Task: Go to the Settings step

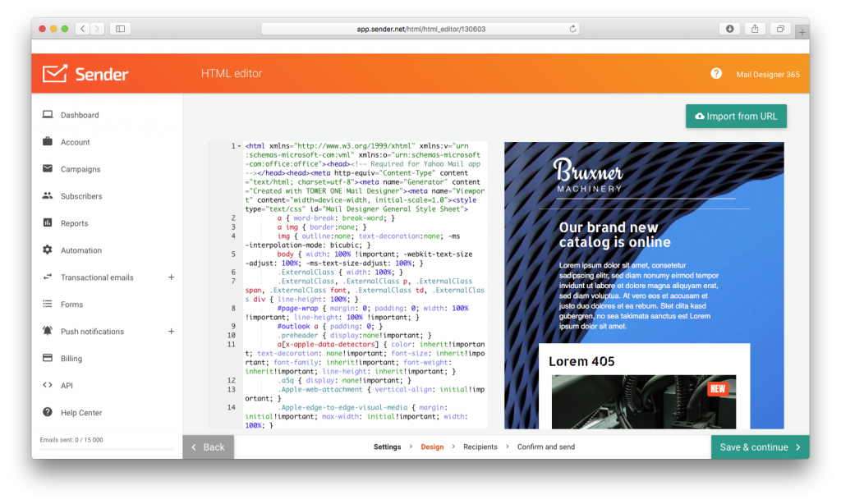Action: 388,447
